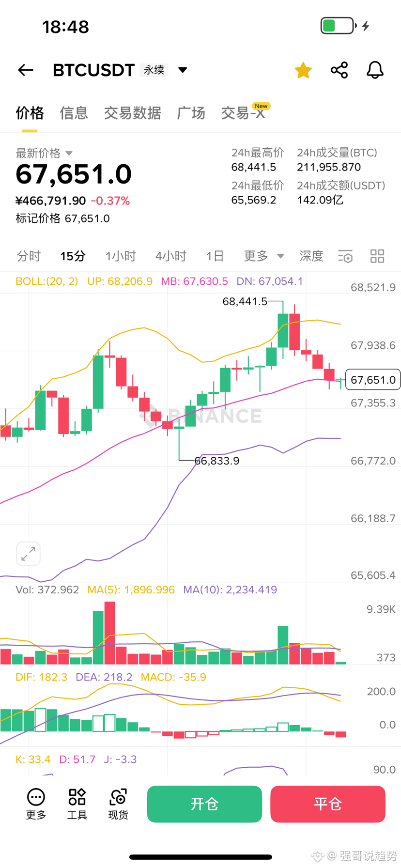Open the share icon
Viewport: 401px width, 868px height.
click(339, 70)
